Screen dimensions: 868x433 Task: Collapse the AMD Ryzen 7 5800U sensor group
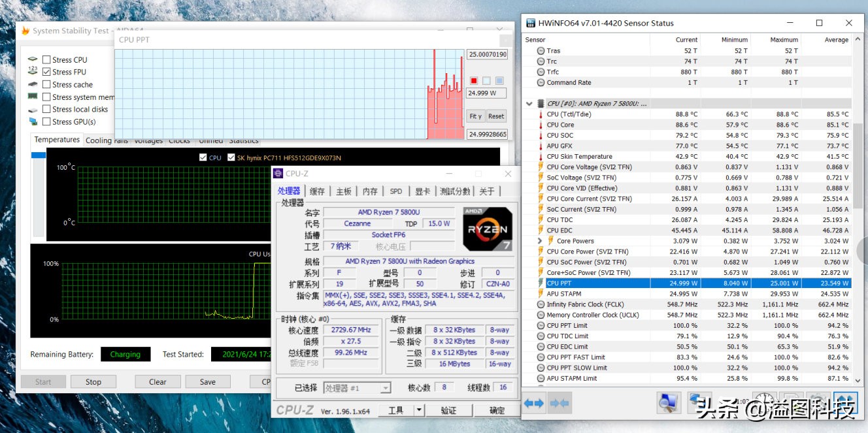(x=529, y=103)
